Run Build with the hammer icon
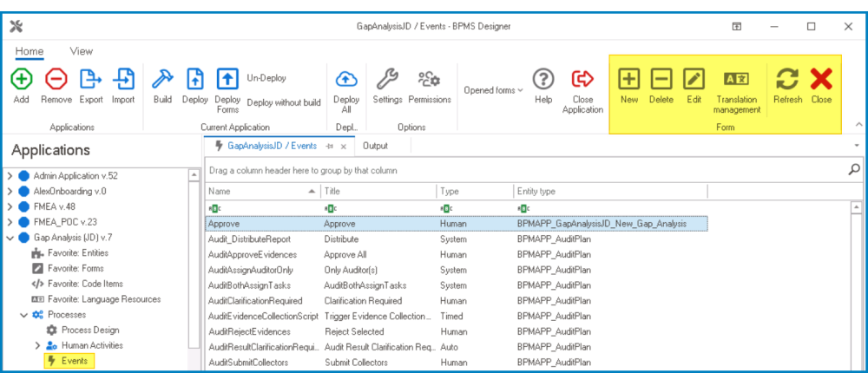Viewport: 868px width, 373px height. 163,79
